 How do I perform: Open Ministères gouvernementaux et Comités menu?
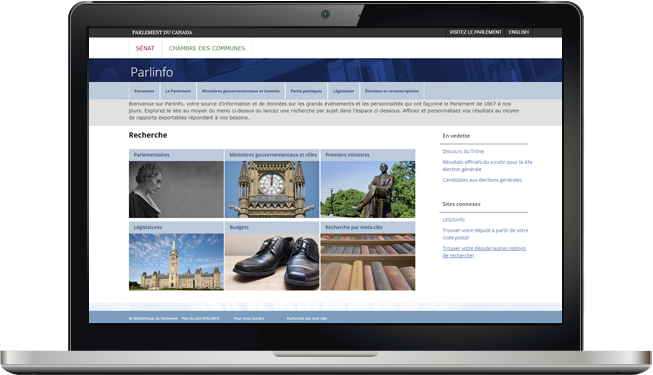click(241, 91)
